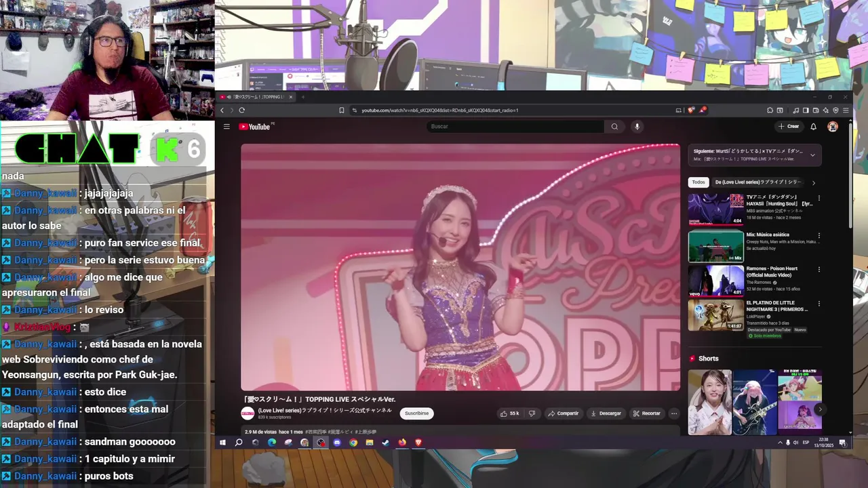Open the HAYASii Hunting Soul video thumbnail

[x=716, y=209]
